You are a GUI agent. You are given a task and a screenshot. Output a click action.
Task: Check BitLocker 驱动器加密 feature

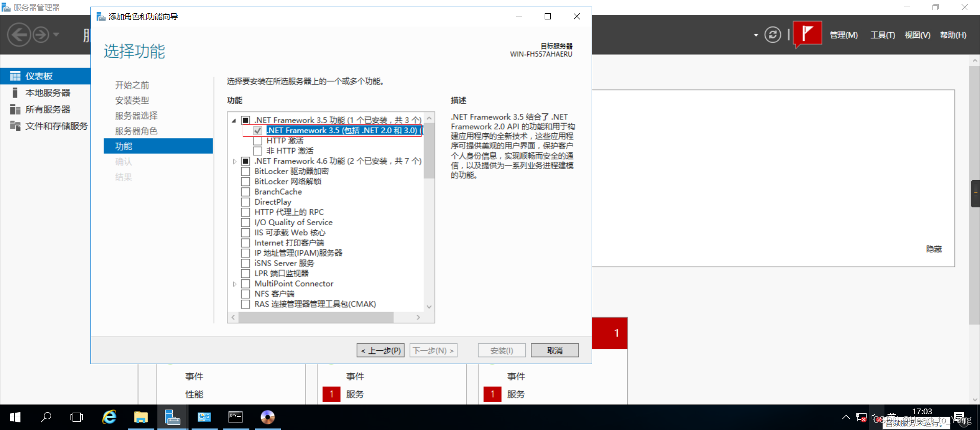[x=245, y=171]
